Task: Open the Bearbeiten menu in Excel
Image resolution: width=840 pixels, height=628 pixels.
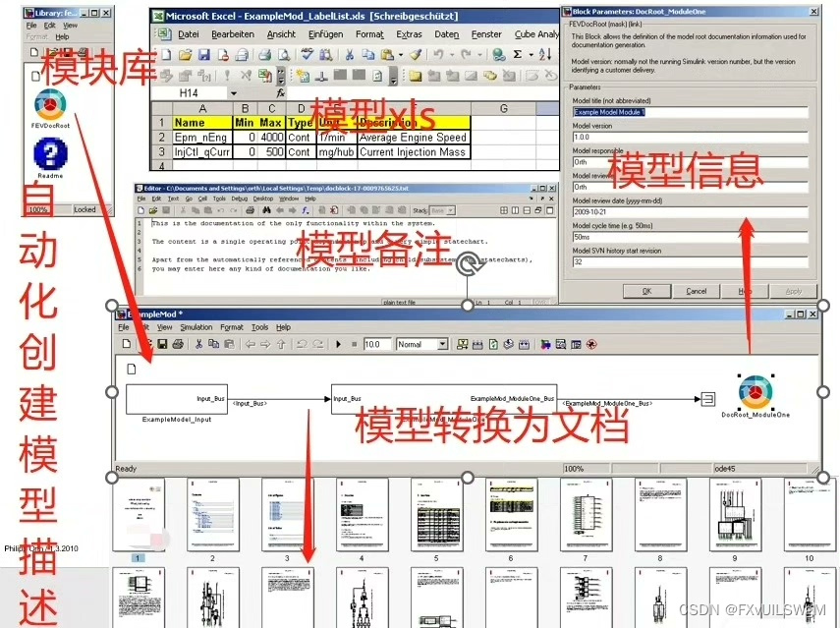Action: 233,34
